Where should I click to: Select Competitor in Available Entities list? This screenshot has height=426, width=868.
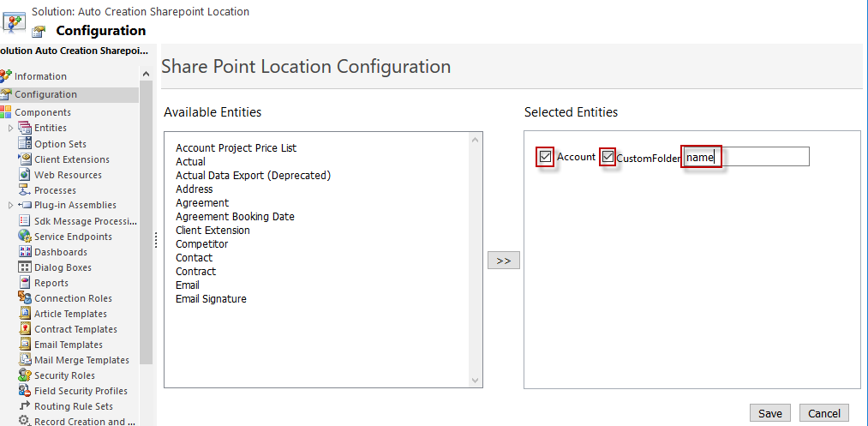click(x=201, y=244)
